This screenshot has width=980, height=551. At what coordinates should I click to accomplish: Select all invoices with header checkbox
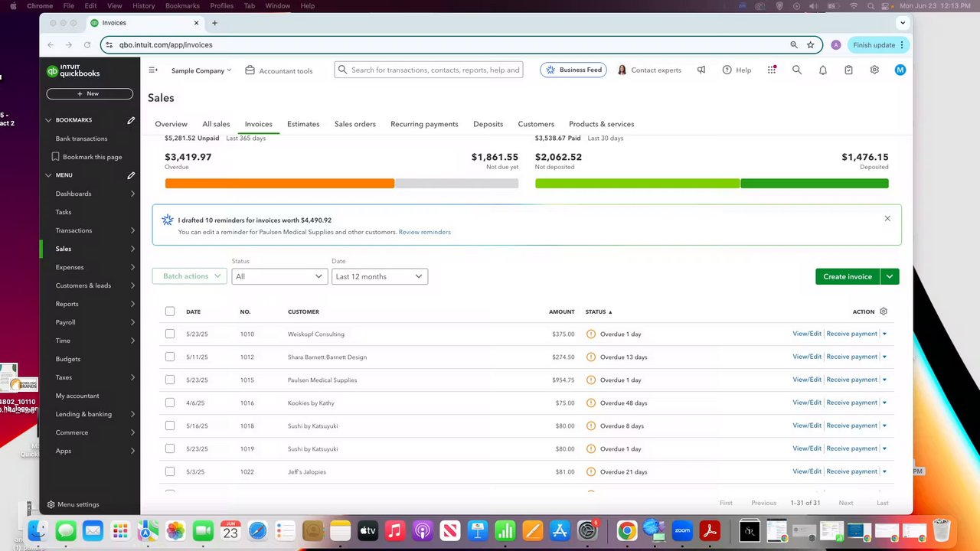click(170, 311)
